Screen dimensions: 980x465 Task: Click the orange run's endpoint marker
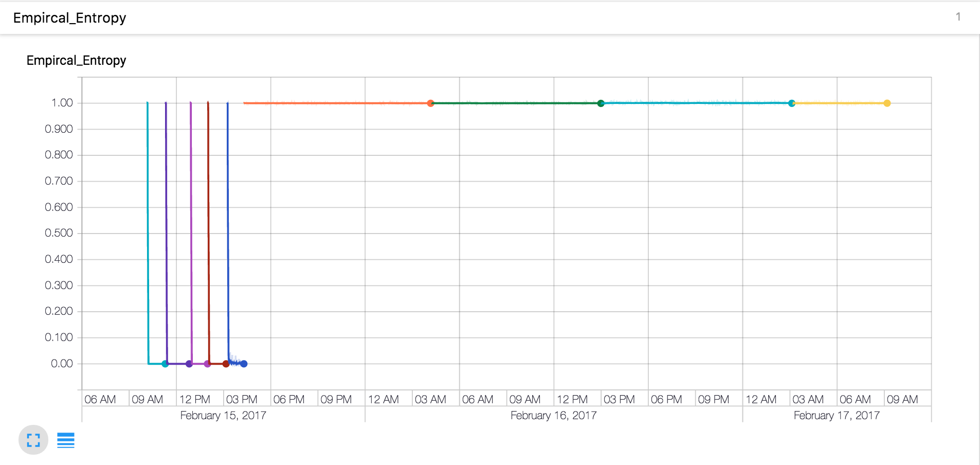coord(430,103)
